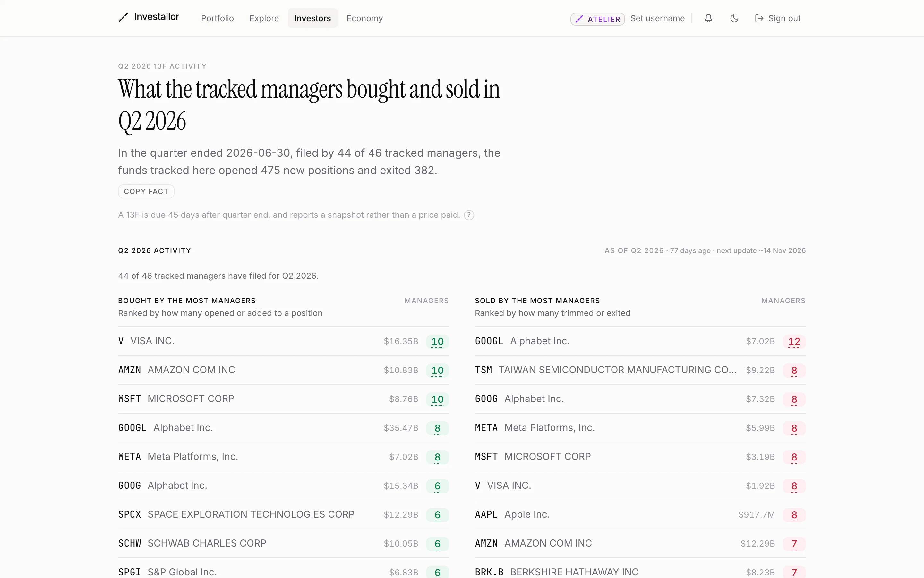Select the Investors tab

tap(312, 18)
